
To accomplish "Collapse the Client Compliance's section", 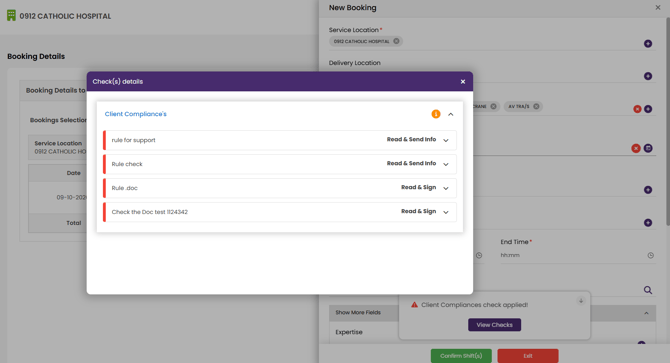I will 451,114.
